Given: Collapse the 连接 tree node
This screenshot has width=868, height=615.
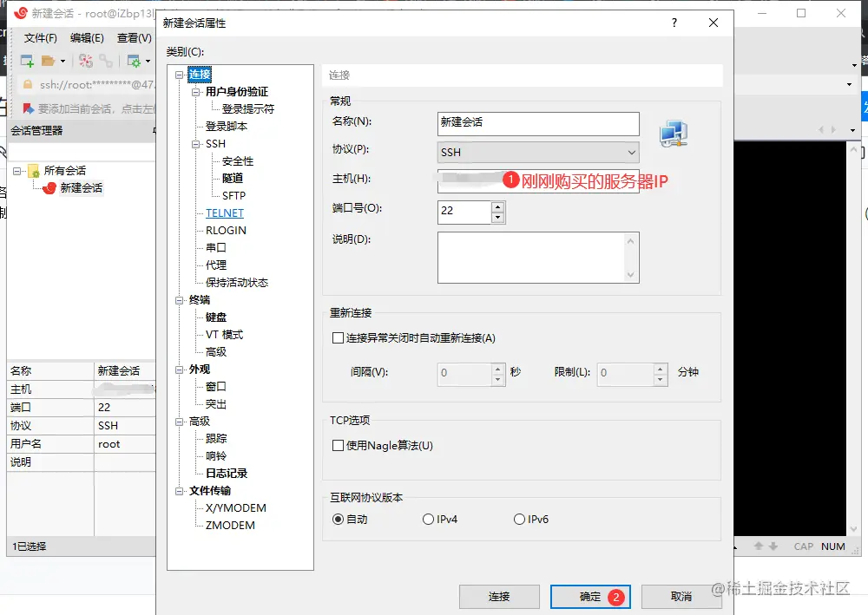Looking at the screenshot, I should click(x=179, y=75).
